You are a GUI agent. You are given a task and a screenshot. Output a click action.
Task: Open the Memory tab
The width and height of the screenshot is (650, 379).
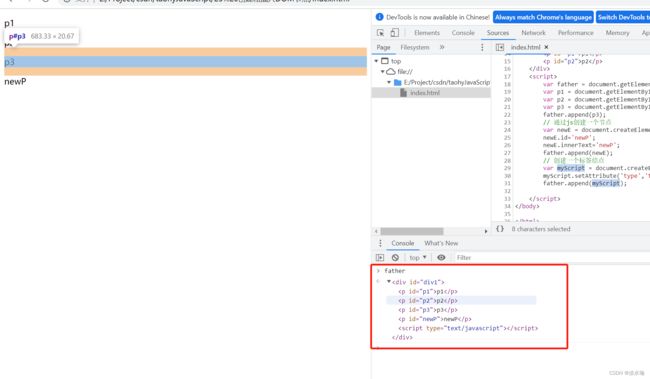617,33
